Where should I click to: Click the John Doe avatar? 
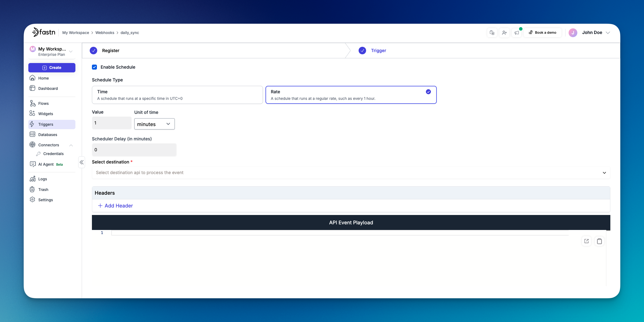[573, 32]
